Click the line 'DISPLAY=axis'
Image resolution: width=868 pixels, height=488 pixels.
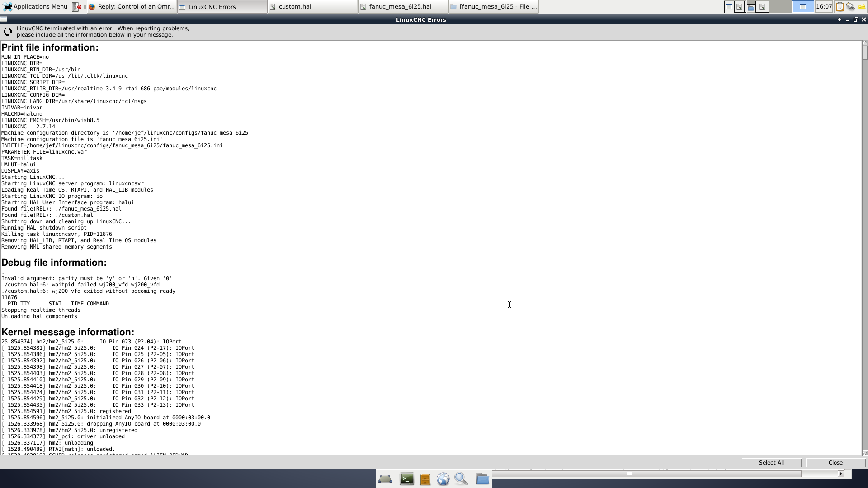pyautogui.click(x=20, y=171)
